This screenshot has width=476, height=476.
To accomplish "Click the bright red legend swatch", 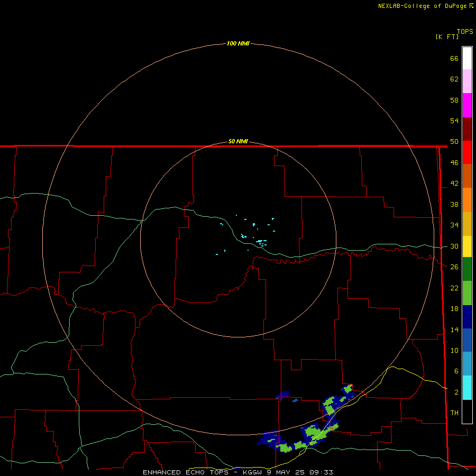I will [467, 152].
